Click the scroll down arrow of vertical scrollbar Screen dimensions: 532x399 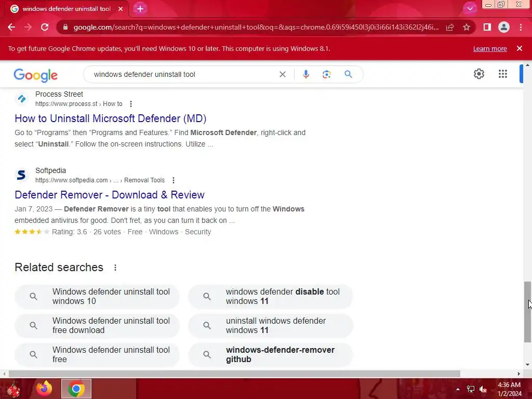click(x=527, y=365)
